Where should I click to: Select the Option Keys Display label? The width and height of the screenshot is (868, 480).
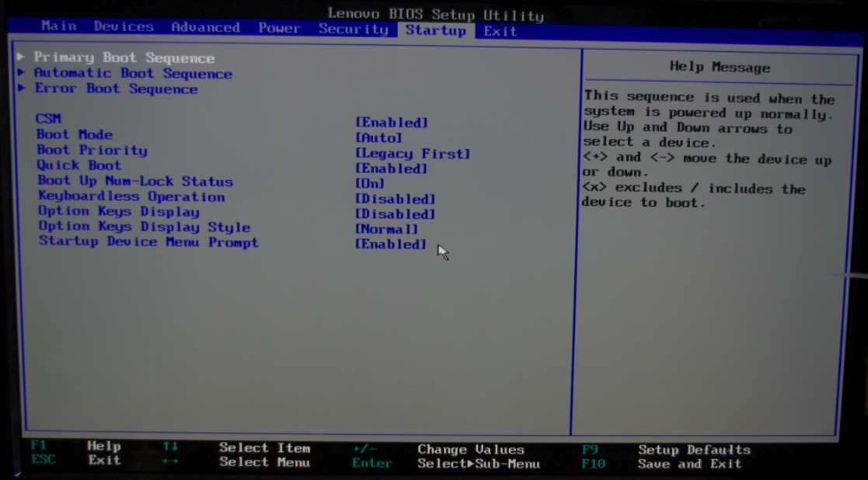118,211
